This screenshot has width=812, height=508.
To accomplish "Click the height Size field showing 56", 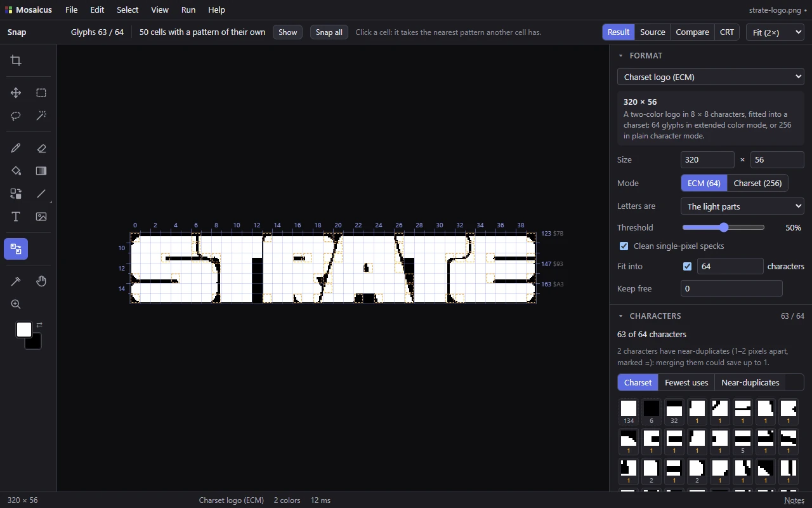I will [777, 160].
